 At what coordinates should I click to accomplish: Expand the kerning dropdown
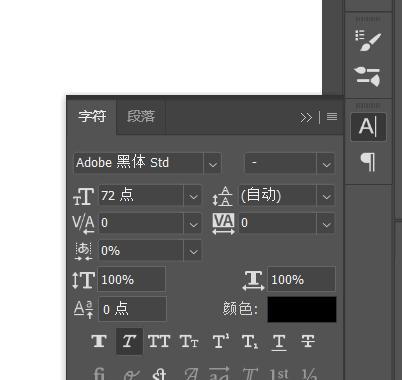point(193,223)
